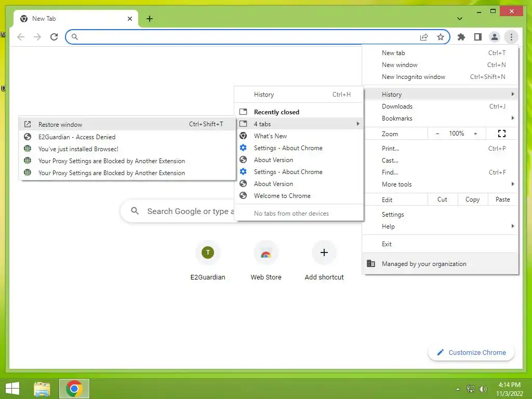
Task: Click the fullscreen icon in Zoom row
Action: [x=501, y=134]
